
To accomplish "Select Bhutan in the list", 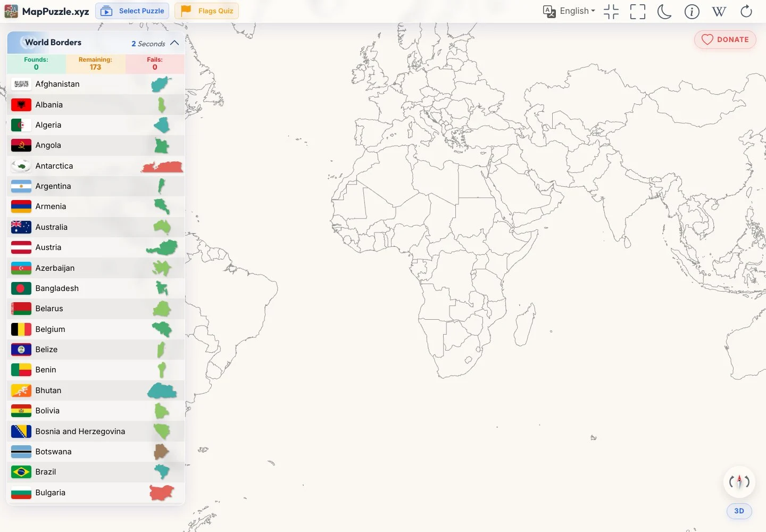I will tap(96, 390).
